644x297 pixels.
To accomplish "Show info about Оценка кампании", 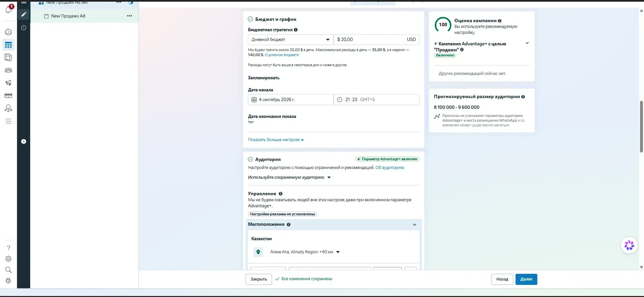I will [500, 21].
